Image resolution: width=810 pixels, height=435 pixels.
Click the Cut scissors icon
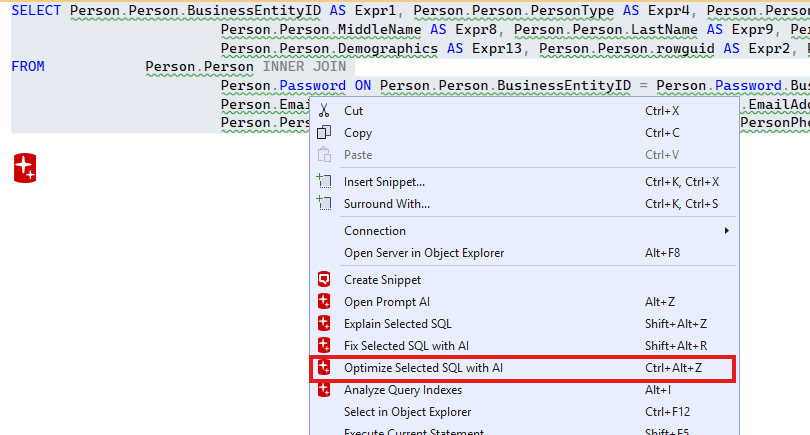tap(324, 111)
